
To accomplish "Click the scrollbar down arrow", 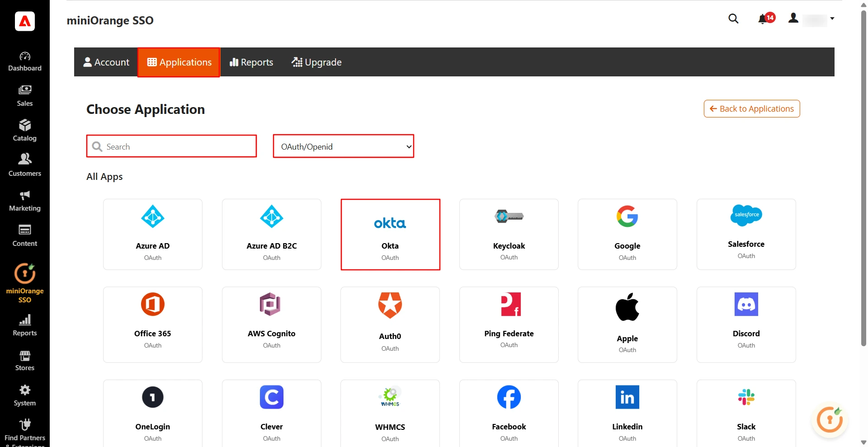I will [x=863, y=442].
